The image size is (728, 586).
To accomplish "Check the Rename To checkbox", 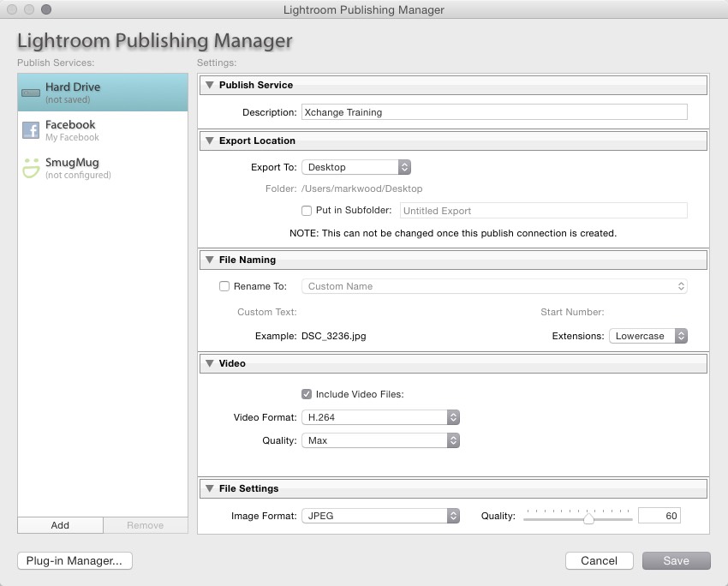I will point(224,286).
